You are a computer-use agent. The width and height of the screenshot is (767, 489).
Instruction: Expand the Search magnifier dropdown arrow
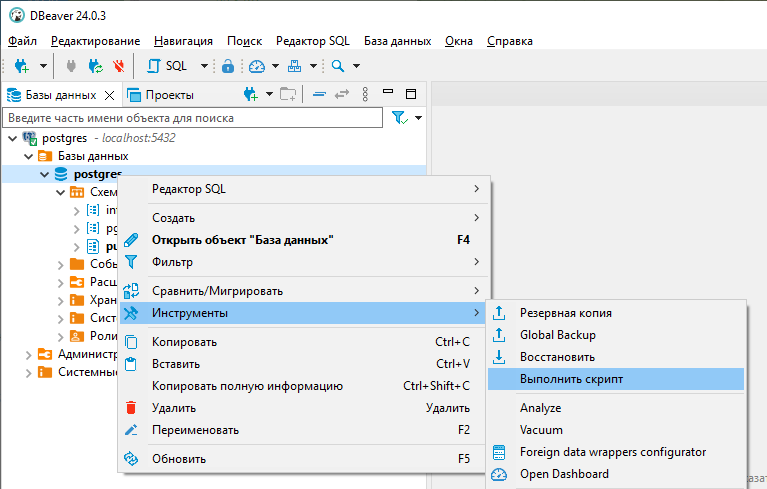pyautogui.click(x=357, y=66)
